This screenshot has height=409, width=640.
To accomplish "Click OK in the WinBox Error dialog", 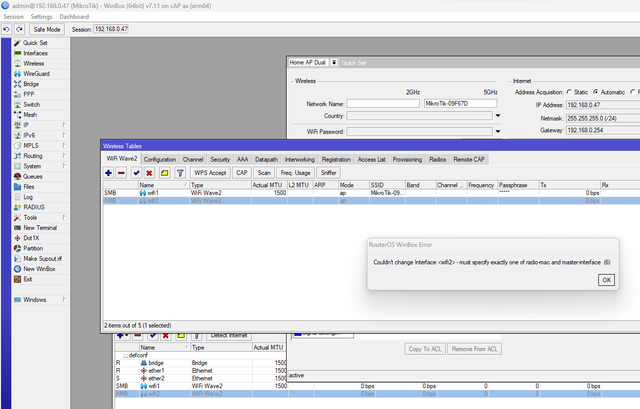I will (x=606, y=280).
